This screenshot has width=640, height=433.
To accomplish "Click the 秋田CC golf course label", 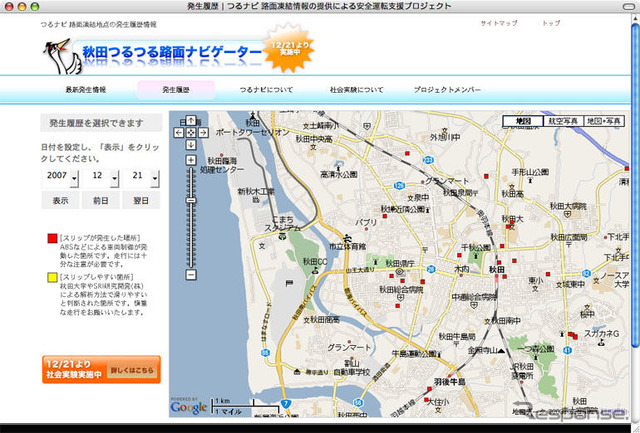I will 315,262.
